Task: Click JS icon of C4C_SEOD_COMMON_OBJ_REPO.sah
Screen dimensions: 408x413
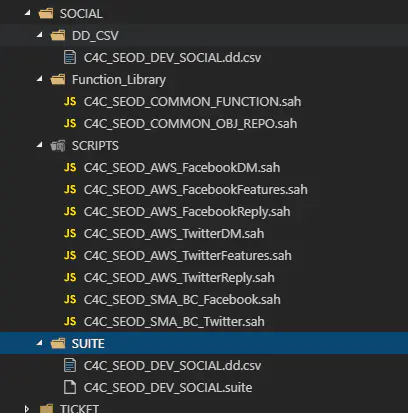Action: coord(70,123)
